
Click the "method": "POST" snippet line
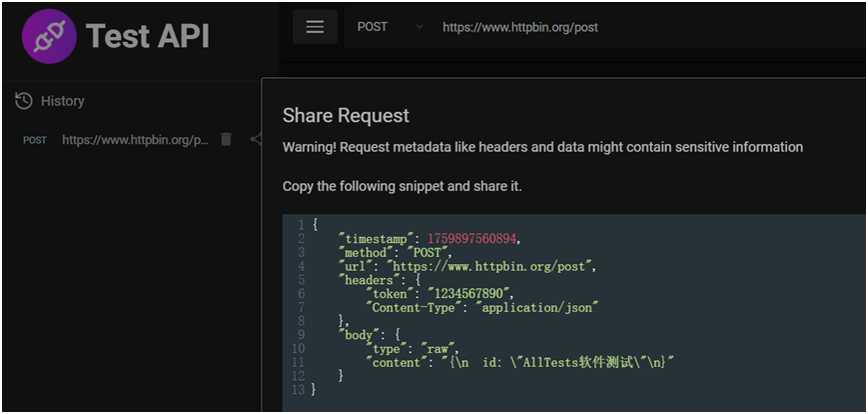[396, 252]
